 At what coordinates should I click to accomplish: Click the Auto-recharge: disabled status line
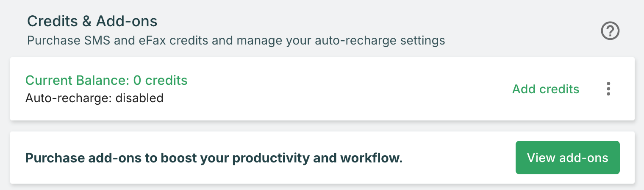click(94, 98)
